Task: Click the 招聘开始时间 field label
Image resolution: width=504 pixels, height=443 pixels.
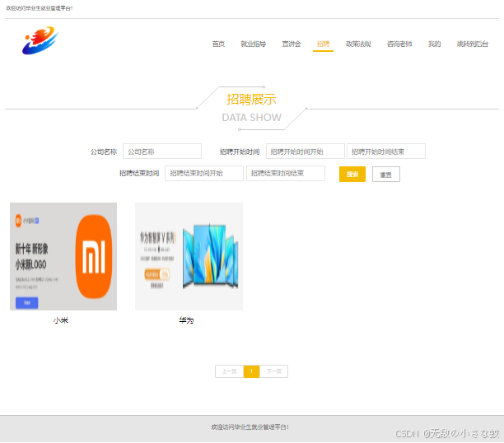Action: [240, 152]
